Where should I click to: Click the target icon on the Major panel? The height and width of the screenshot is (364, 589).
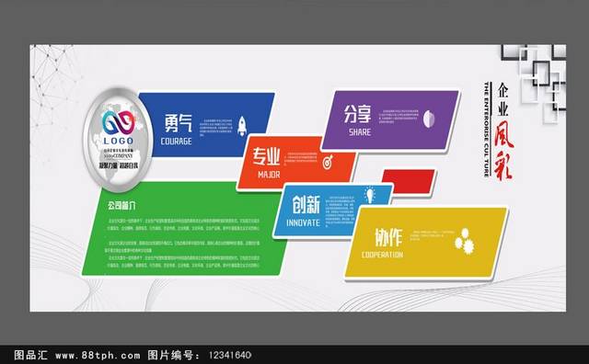[x=328, y=162]
